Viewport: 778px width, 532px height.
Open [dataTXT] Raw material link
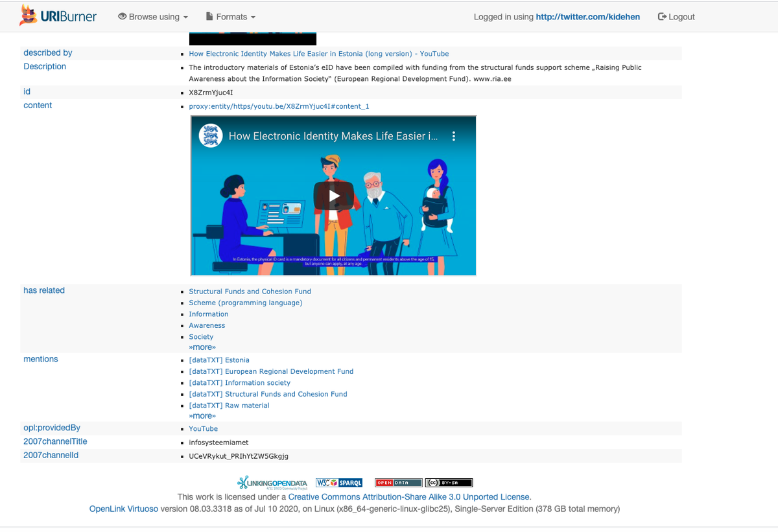pos(229,406)
